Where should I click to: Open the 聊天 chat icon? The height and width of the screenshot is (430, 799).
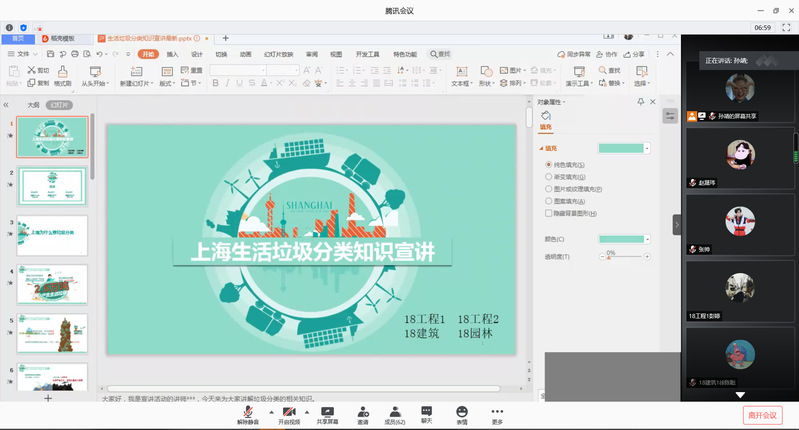click(x=427, y=411)
